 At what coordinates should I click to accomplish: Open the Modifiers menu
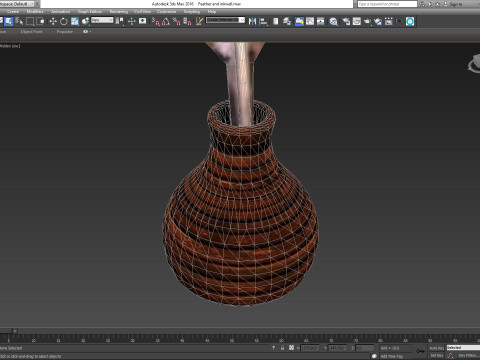pos(35,12)
